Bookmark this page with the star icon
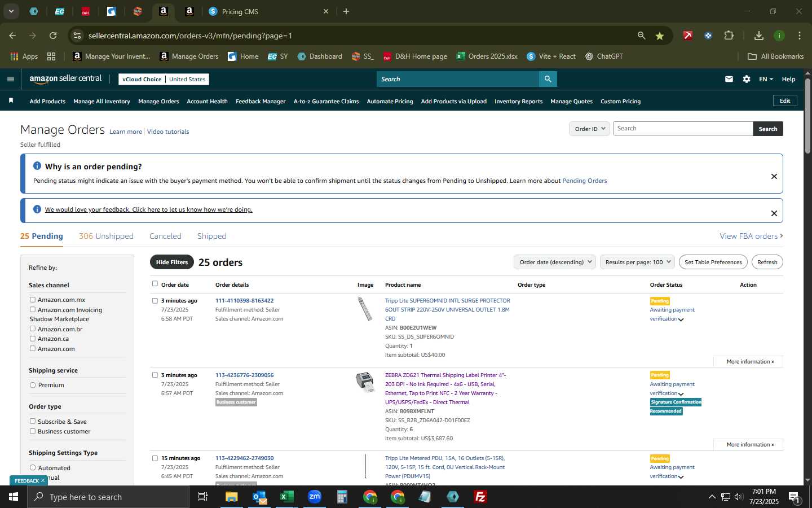812x508 pixels. pyautogui.click(x=660, y=36)
